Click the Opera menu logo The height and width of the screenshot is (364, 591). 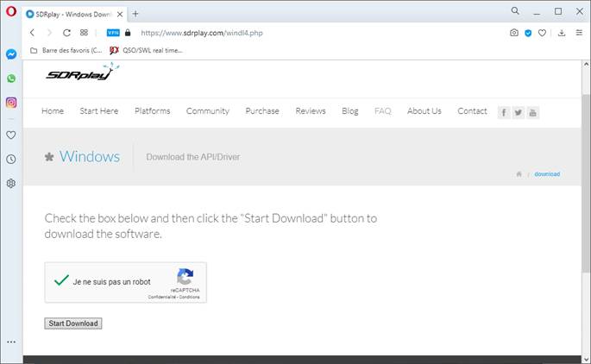pyautogui.click(x=11, y=11)
